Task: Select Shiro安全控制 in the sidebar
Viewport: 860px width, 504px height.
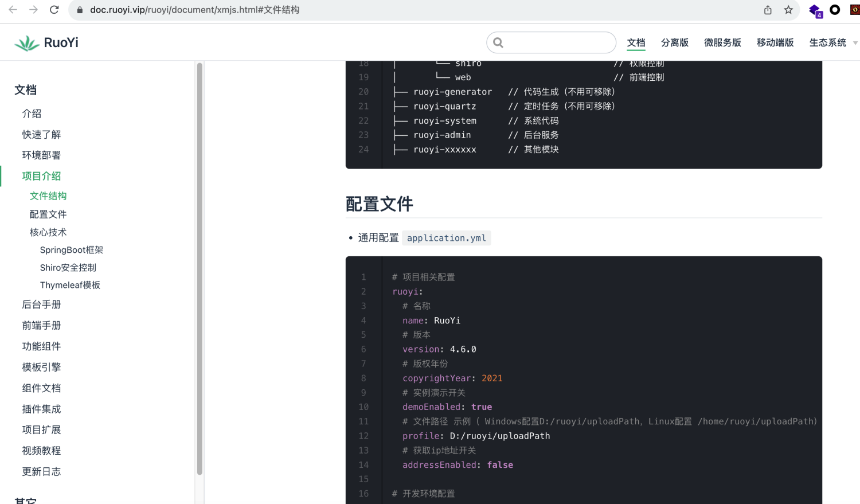Action: (68, 268)
